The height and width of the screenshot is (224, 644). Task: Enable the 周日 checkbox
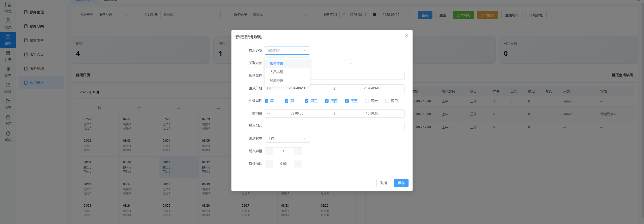click(387, 101)
